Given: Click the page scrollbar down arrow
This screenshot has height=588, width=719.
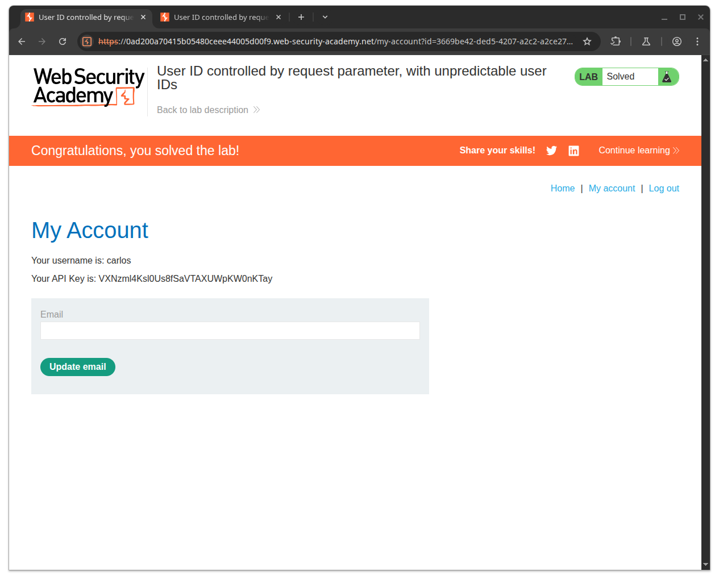Looking at the screenshot, I should tap(705, 565).
